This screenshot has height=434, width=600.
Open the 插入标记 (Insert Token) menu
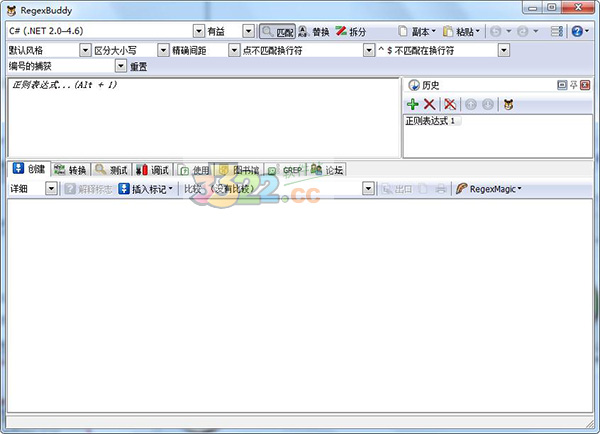point(145,189)
